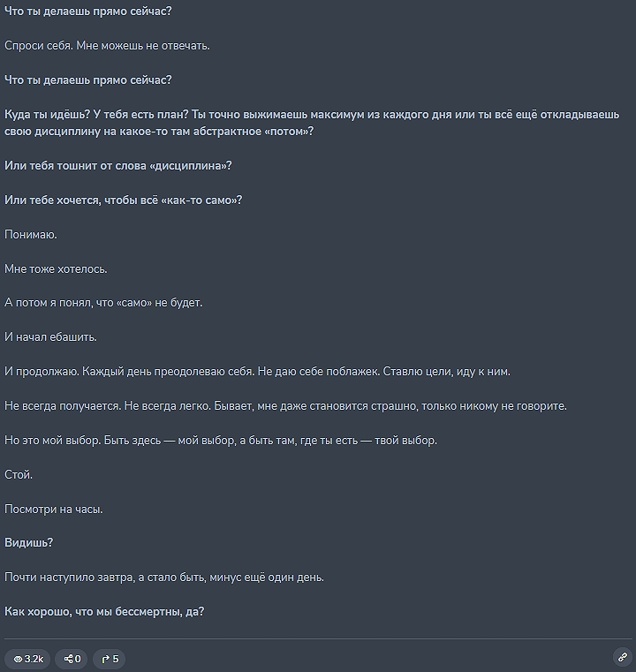Click the line «Не всегда получается. Не всегда легко.»
This screenshot has width=636, height=672.
(x=285, y=406)
